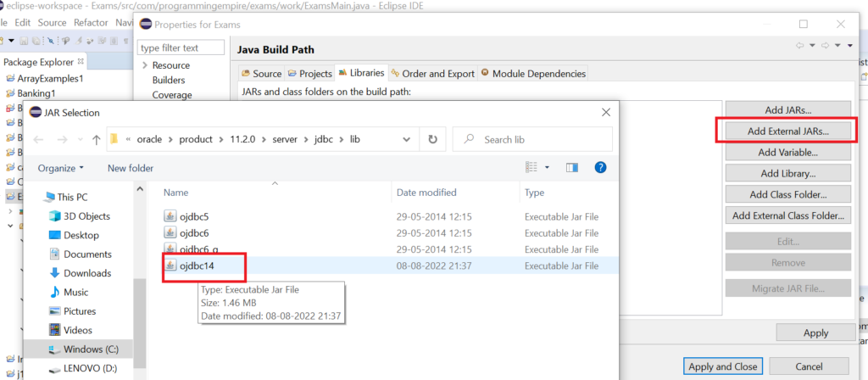Switch to Module Dependencies tab
868x380 pixels.
532,73
